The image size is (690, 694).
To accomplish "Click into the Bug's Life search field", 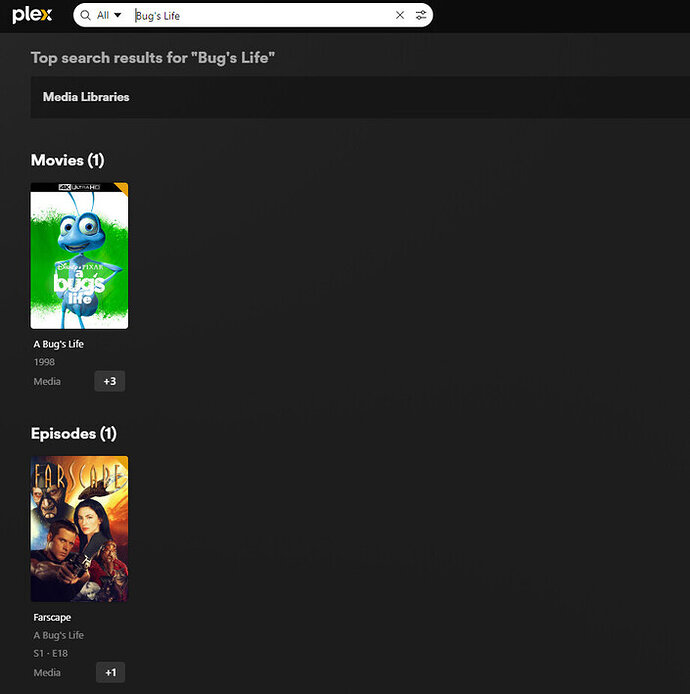I will tap(261, 15).
